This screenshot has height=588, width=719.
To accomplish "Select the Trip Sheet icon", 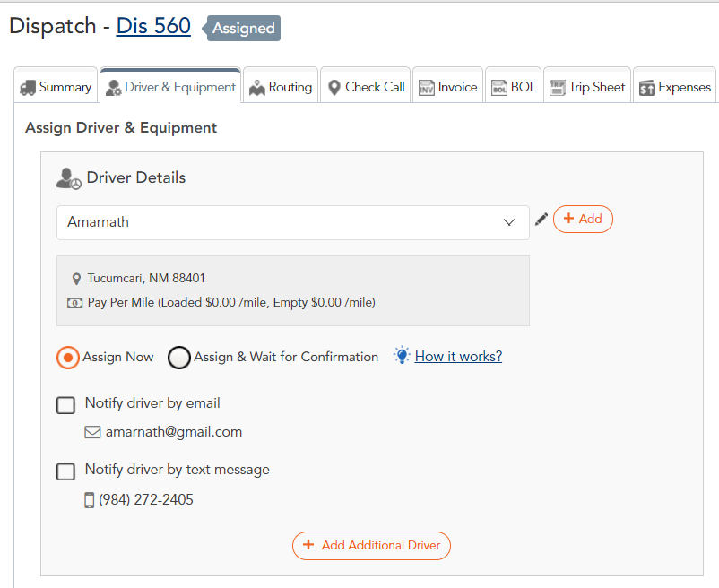I will pyautogui.click(x=559, y=87).
